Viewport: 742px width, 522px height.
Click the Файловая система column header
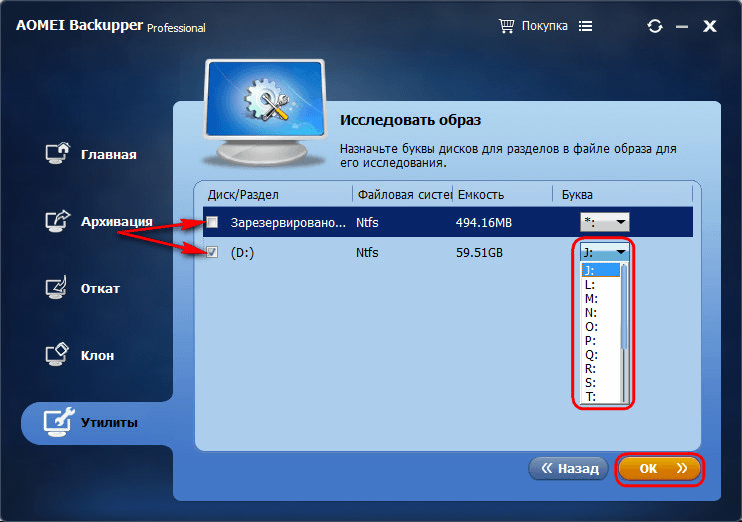(x=404, y=195)
